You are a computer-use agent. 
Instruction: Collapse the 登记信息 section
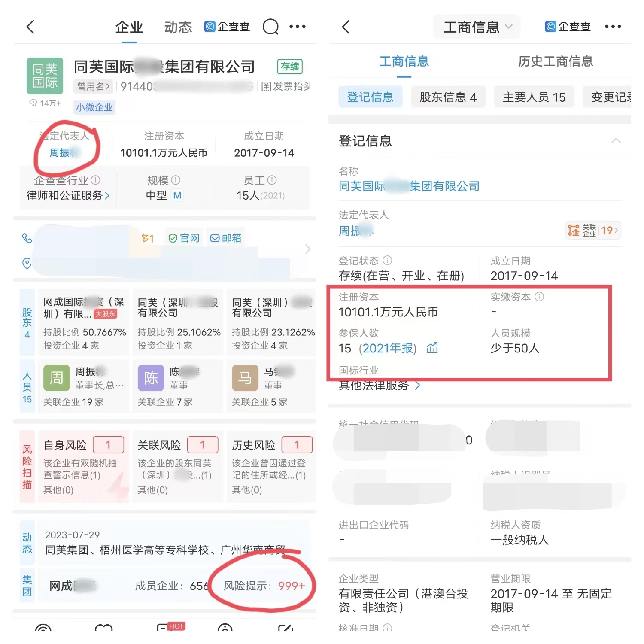click(616, 141)
